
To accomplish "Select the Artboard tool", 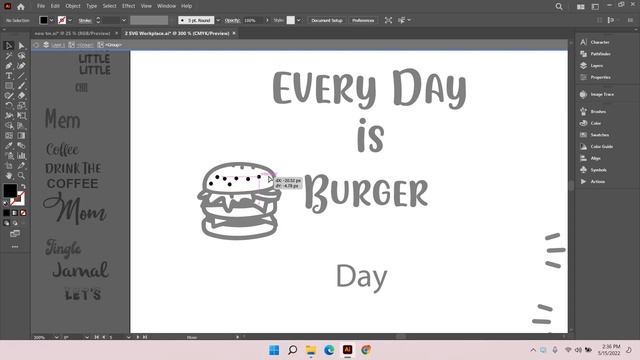I will (x=9, y=166).
